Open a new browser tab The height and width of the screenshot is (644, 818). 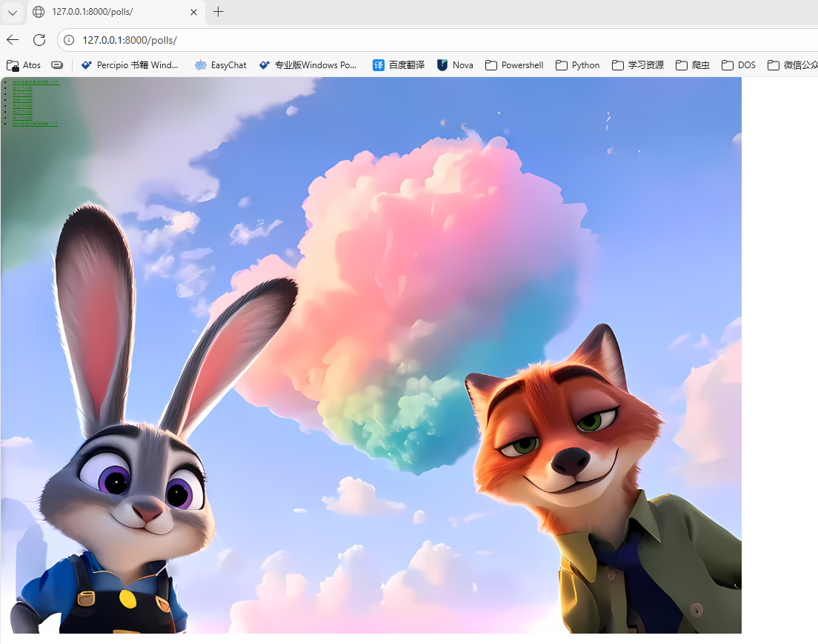click(x=218, y=12)
